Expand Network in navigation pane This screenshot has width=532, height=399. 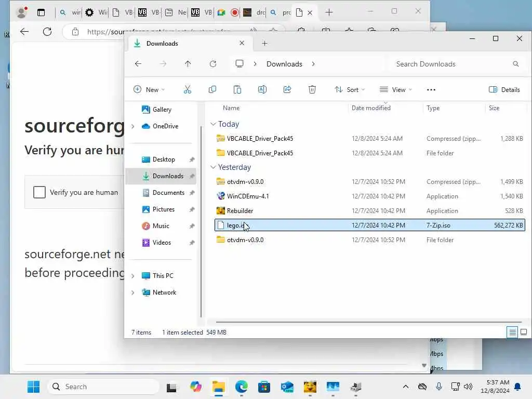point(132,292)
